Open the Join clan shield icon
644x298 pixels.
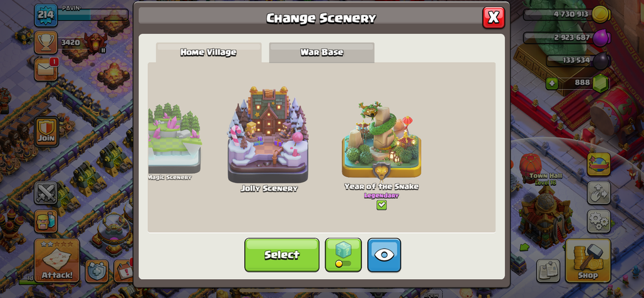[x=46, y=132]
